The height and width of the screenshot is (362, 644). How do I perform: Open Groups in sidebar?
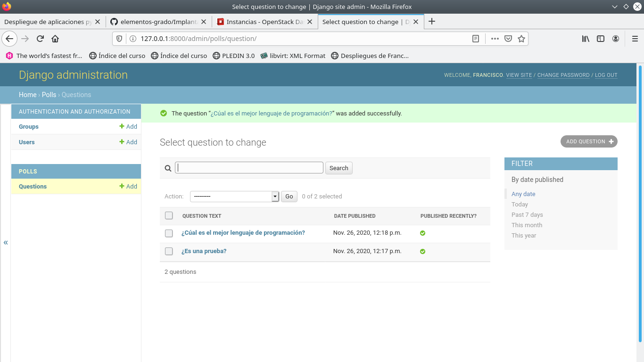[x=29, y=127]
